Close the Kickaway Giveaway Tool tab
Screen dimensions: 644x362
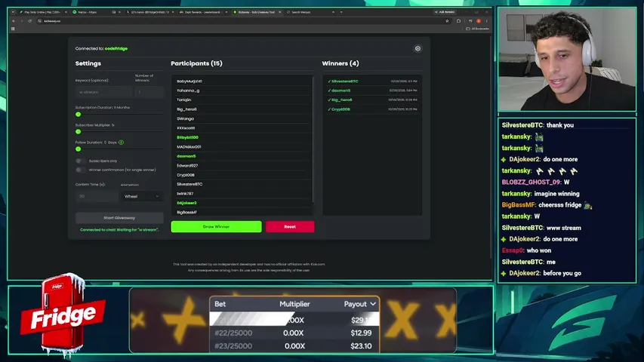[279, 12]
